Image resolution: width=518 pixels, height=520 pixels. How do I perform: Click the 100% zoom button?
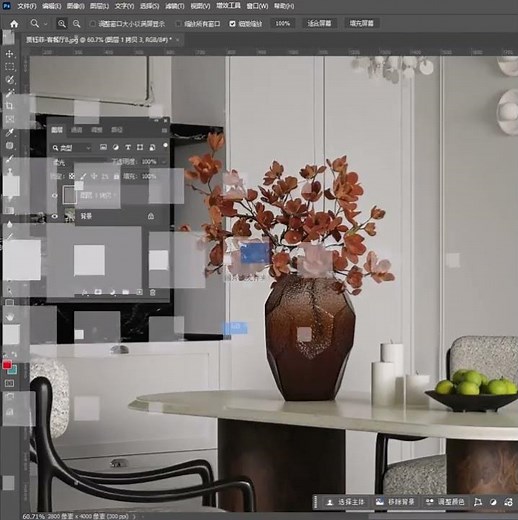[x=282, y=24]
